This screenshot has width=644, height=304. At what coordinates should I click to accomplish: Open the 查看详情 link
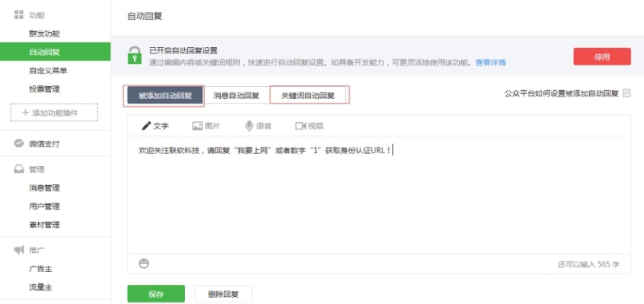[490, 62]
